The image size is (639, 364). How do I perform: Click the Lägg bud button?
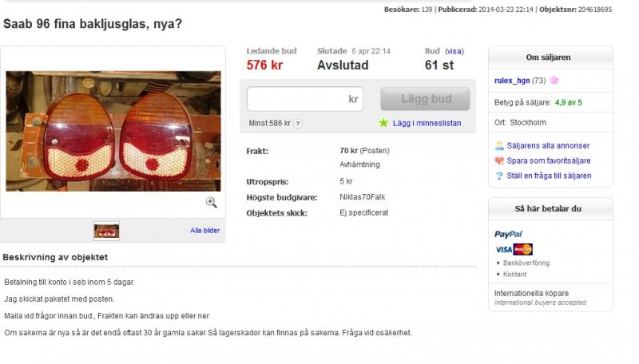(x=425, y=99)
